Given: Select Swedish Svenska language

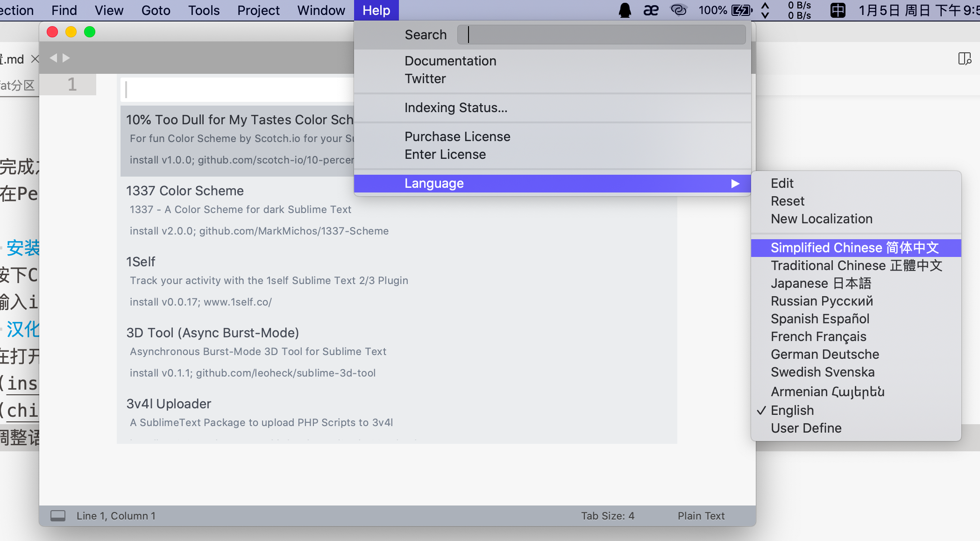Looking at the screenshot, I should (x=856, y=372).
